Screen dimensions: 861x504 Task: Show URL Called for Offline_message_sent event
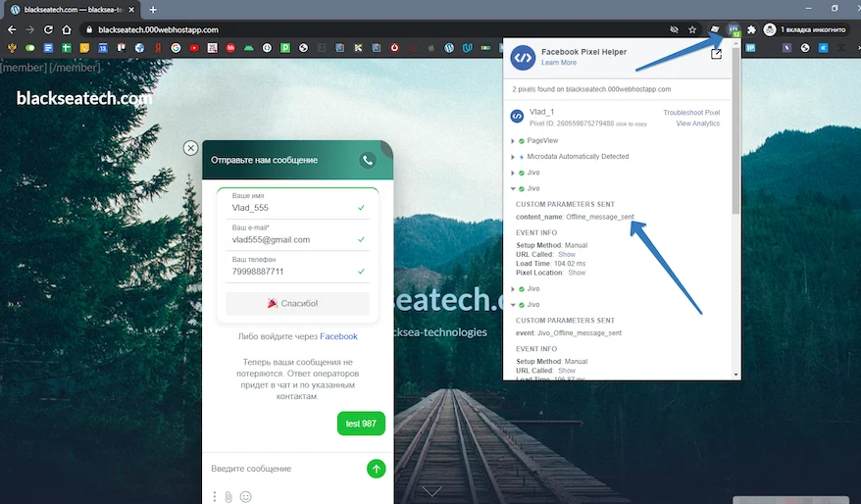point(567,255)
